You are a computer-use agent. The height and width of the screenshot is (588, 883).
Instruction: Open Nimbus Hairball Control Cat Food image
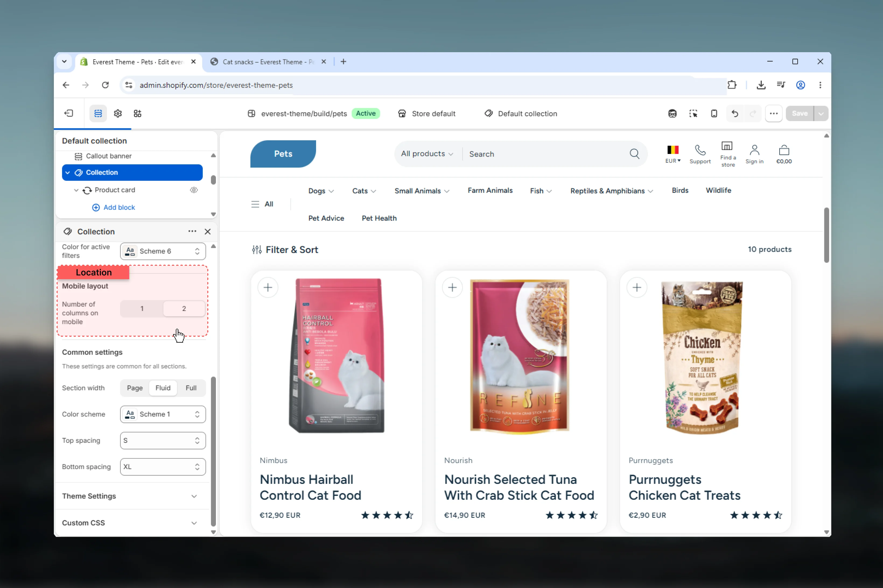click(x=337, y=356)
